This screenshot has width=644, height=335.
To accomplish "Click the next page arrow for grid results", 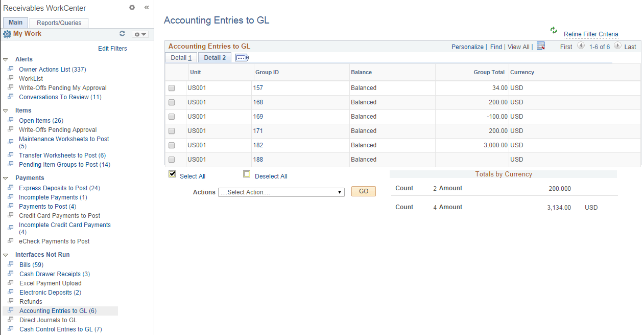I will [618, 46].
